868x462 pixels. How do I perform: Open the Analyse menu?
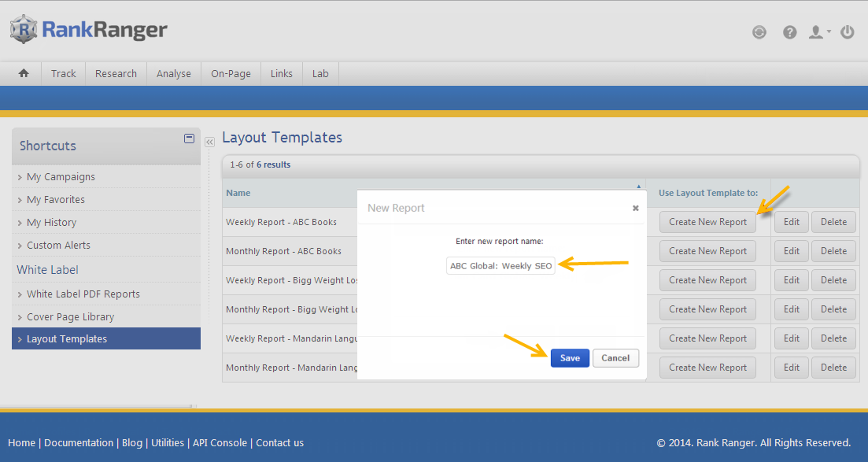[173, 74]
